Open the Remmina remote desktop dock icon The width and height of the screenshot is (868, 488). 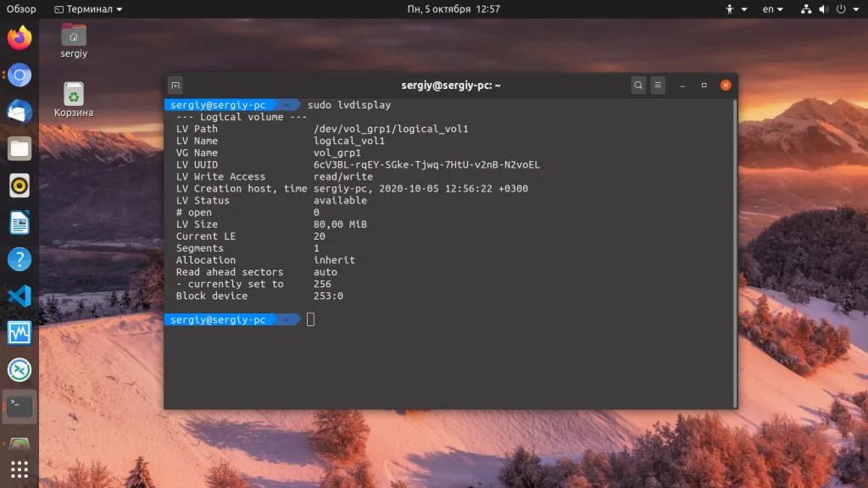coord(19,370)
